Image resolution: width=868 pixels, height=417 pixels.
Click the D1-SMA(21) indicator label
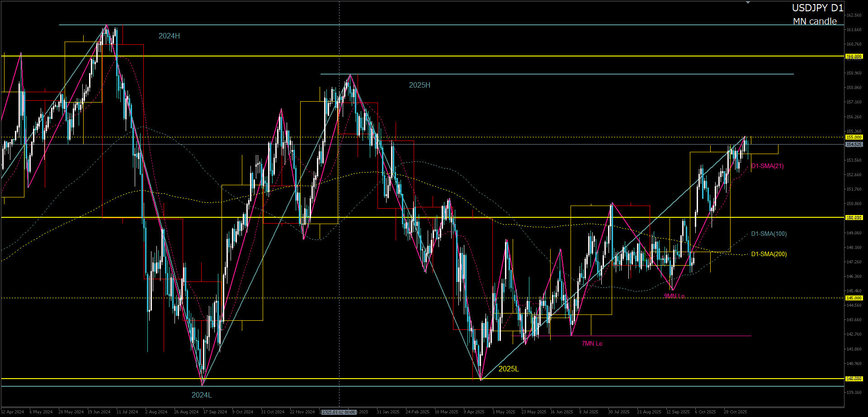(767, 166)
